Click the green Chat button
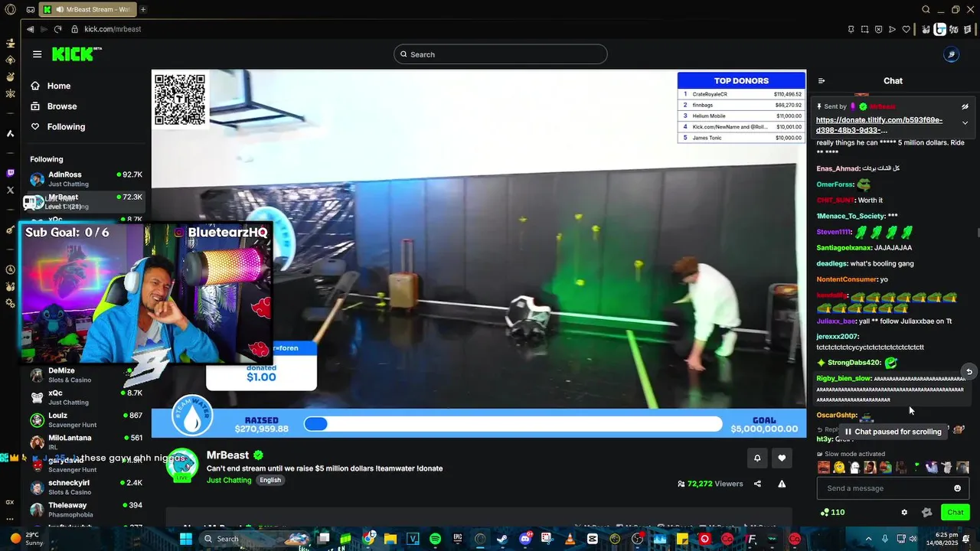The image size is (980, 551). 955,512
